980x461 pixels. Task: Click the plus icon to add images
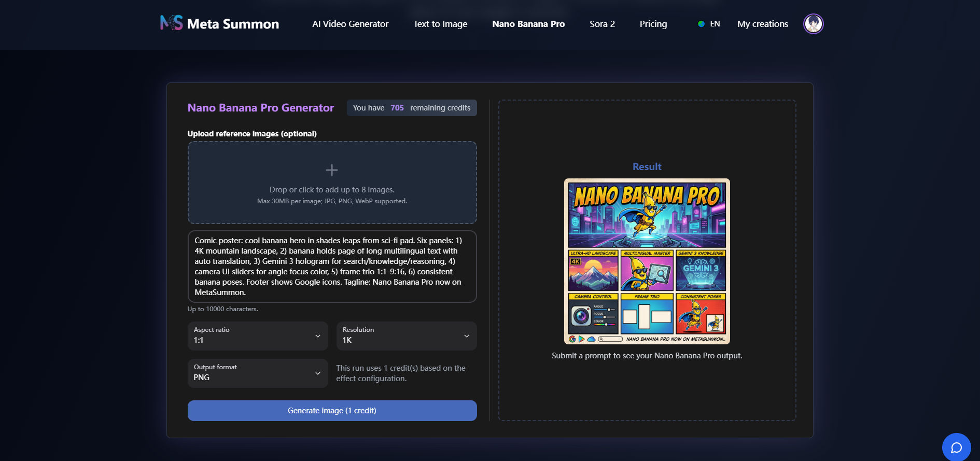[x=332, y=170]
